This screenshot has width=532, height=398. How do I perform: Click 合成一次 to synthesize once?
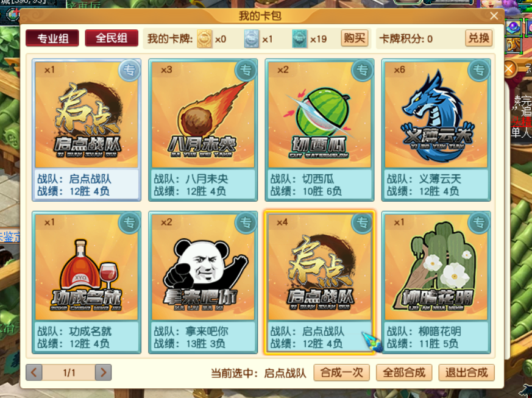pyautogui.click(x=341, y=372)
